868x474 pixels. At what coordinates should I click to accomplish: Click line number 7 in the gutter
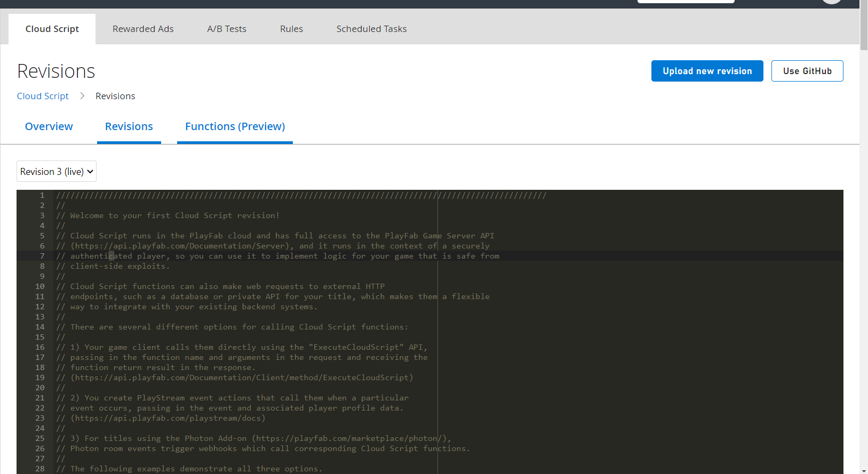pyautogui.click(x=42, y=256)
